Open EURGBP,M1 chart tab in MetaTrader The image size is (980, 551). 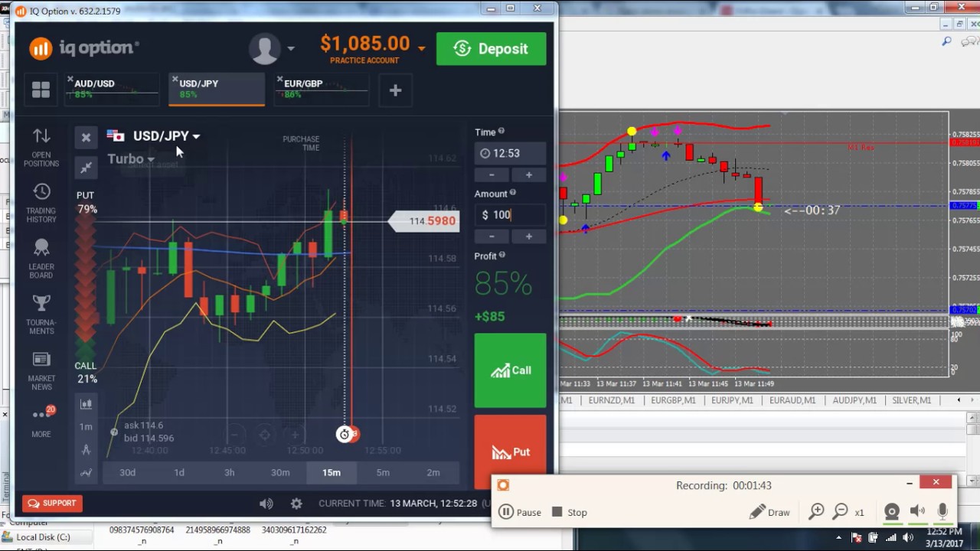pos(673,400)
